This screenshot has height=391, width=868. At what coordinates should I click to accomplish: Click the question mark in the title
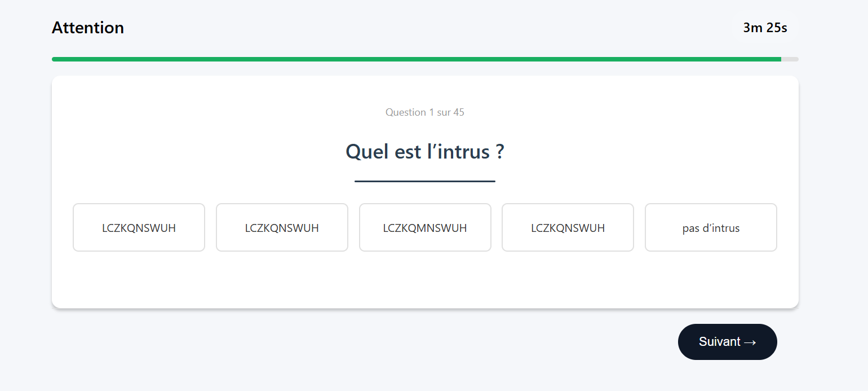tap(500, 152)
